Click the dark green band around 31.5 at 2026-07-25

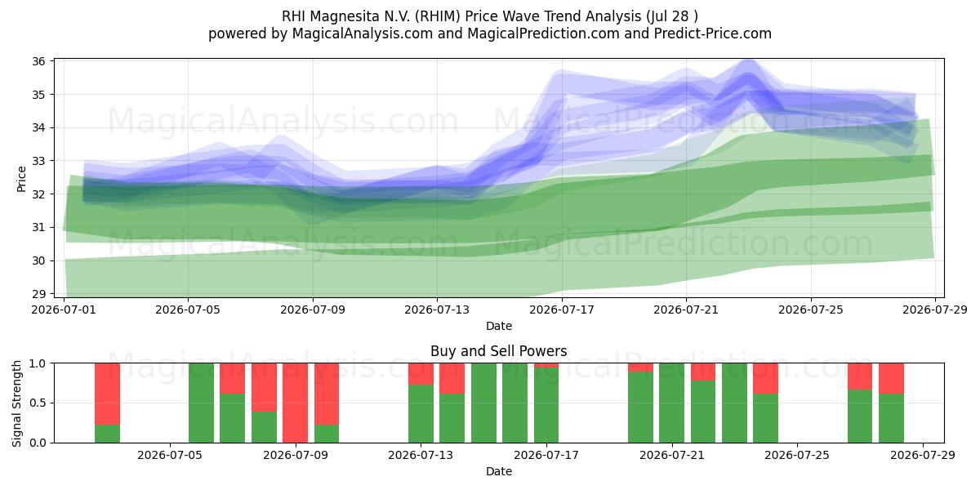coord(811,212)
